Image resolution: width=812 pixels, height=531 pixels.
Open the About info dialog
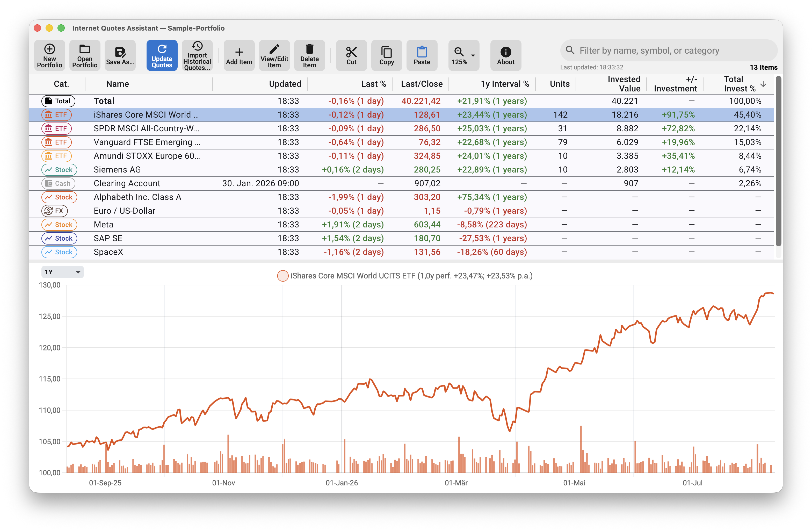coord(505,55)
